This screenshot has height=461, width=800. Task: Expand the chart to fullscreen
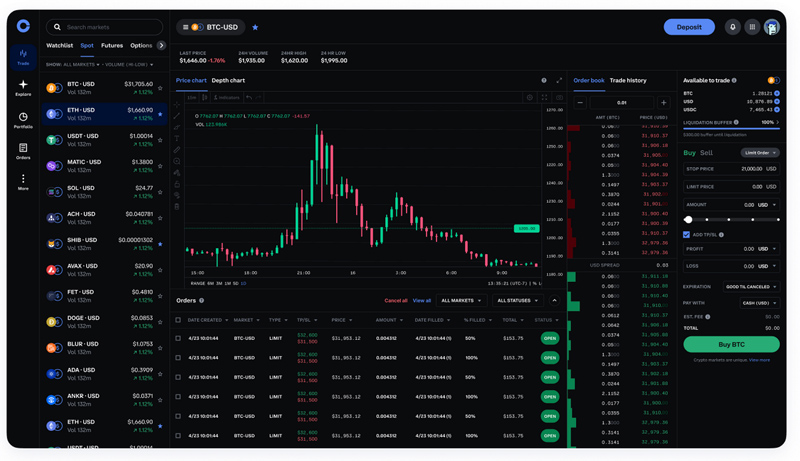559,80
